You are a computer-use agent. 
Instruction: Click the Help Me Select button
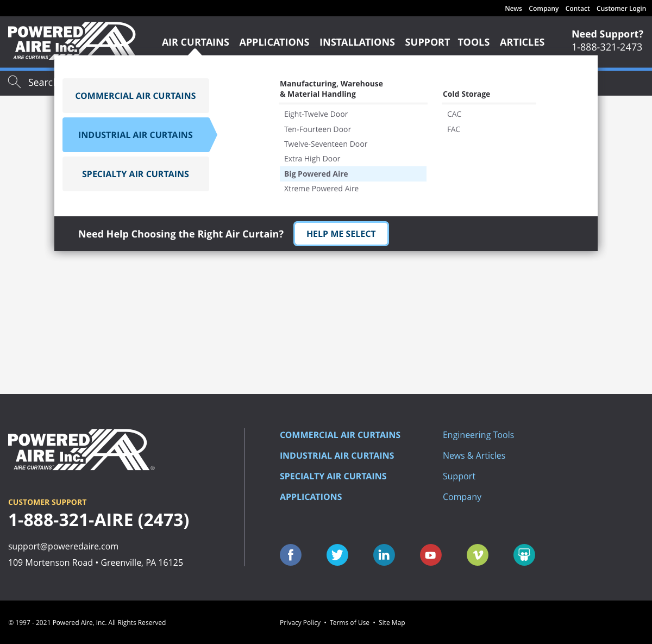341,234
